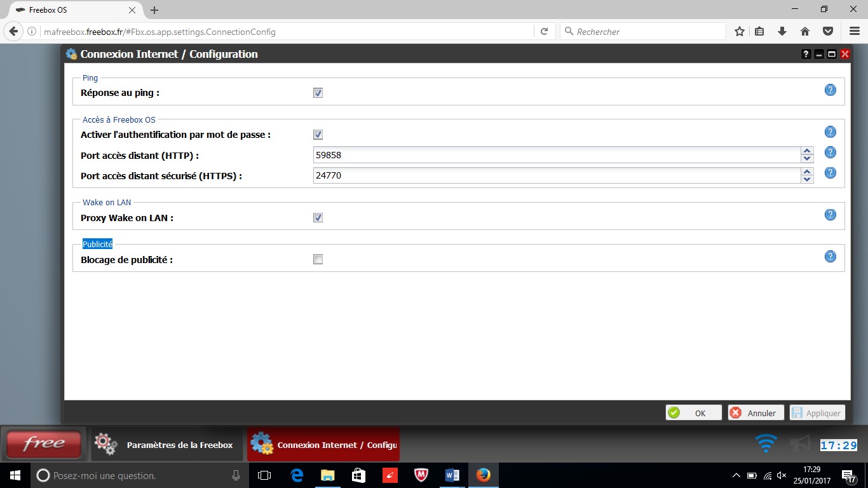
Task: Click Firefox back navigation arrow
Action: pyautogui.click(x=13, y=31)
